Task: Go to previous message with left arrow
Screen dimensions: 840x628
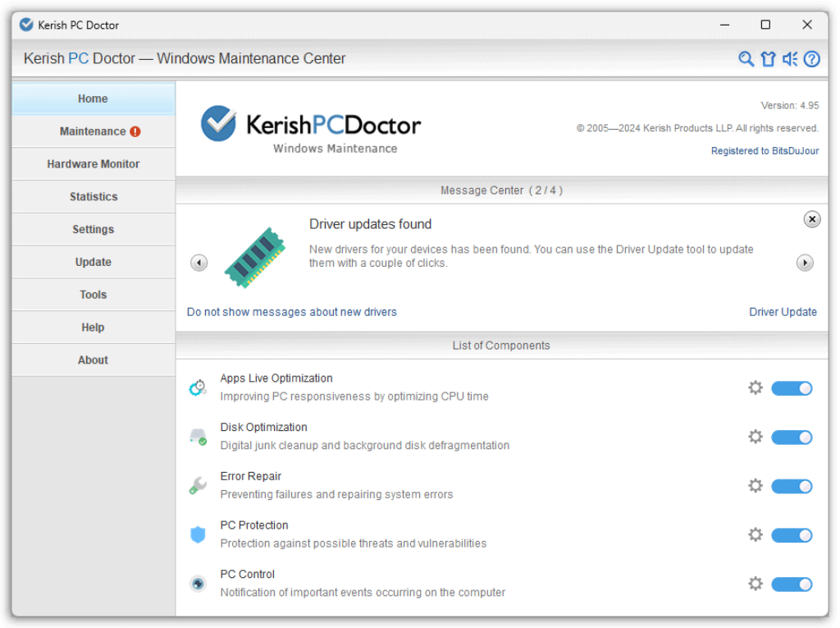Action: click(199, 263)
